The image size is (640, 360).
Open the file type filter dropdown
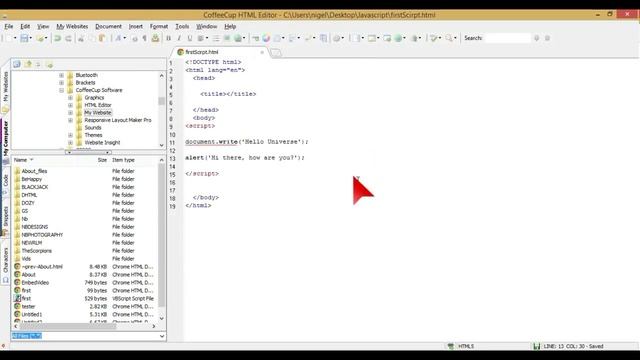(162, 336)
